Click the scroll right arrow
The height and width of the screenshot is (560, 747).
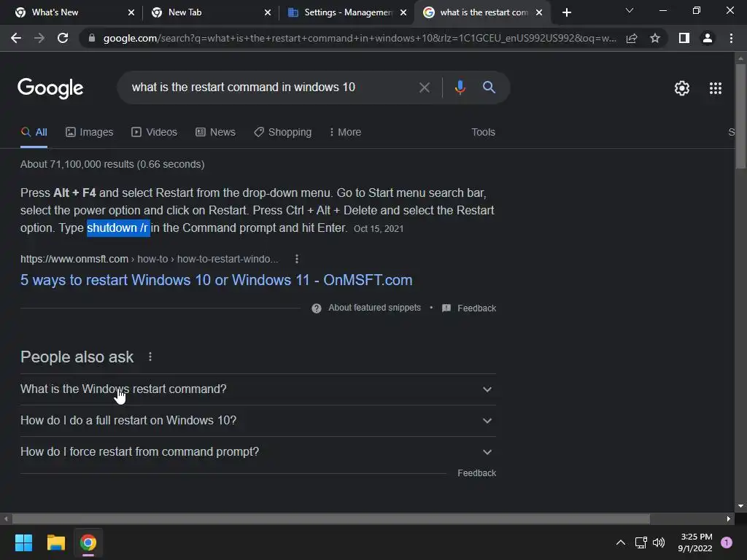click(x=729, y=519)
